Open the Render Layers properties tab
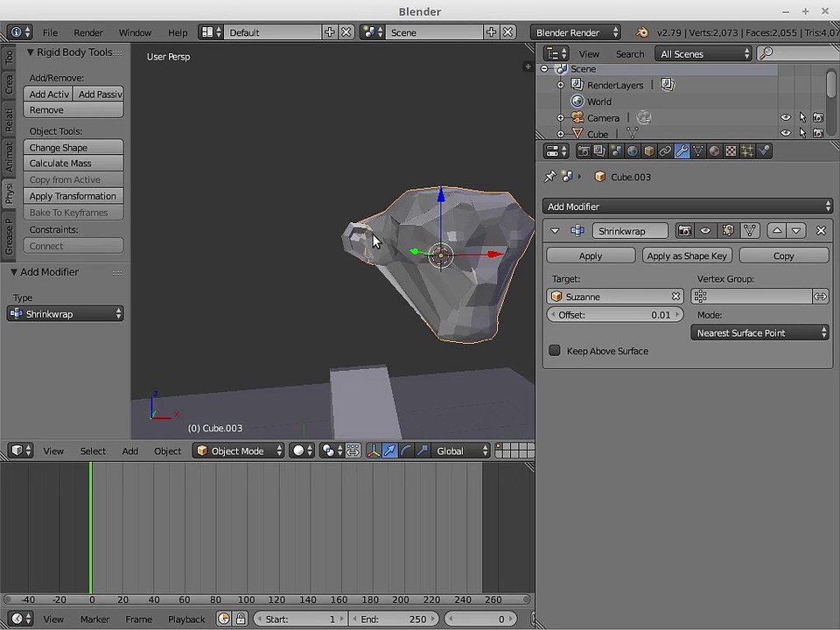This screenshot has height=630, width=840. (599, 151)
